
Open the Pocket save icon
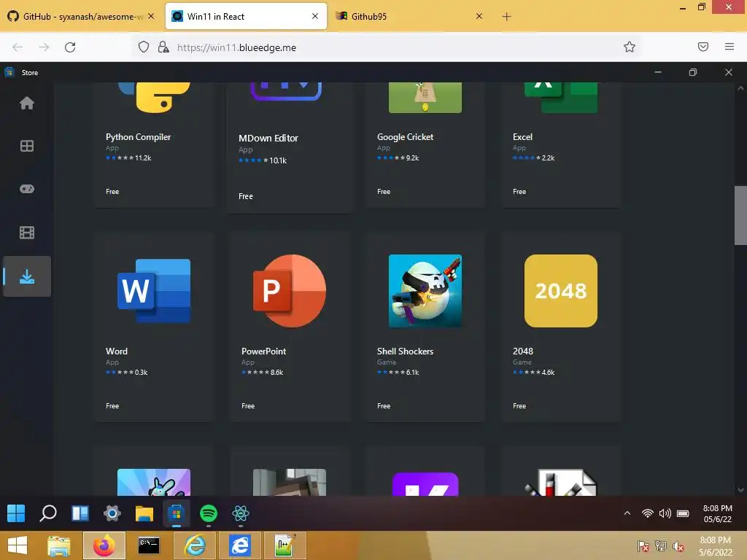(x=703, y=47)
